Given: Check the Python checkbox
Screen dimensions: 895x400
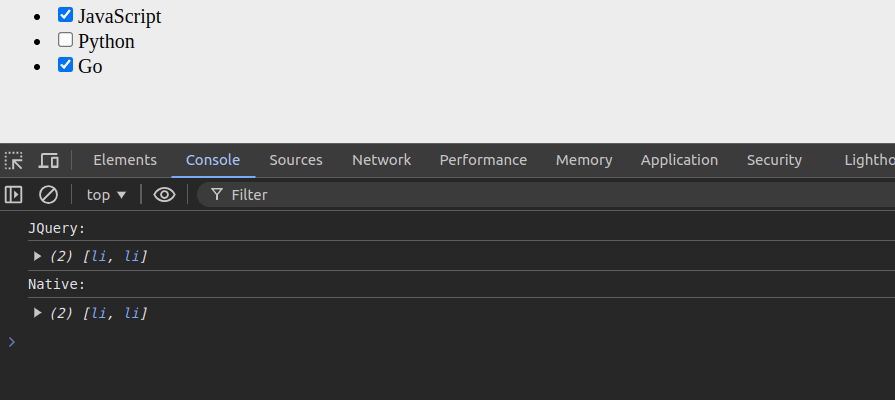Looking at the screenshot, I should pyautogui.click(x=66, y=40).
